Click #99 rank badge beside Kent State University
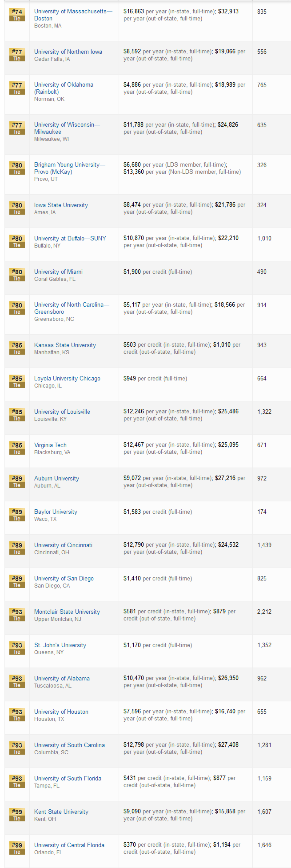291x868 pixels. click(x=17, y=815)
